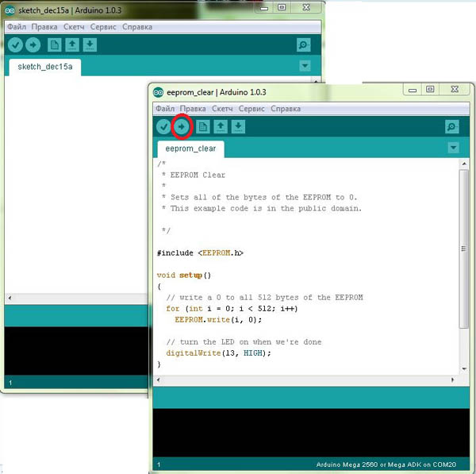
Task: Close the sketch_dec15a window
Action: click(306, 8)
